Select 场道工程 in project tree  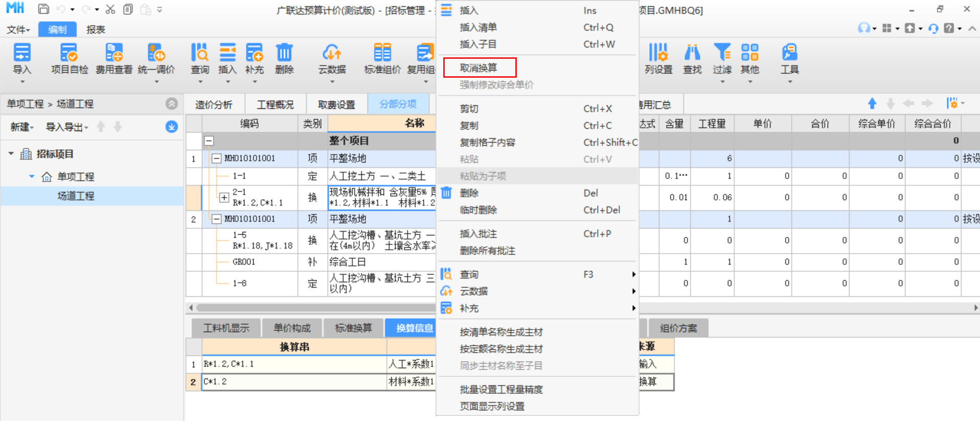[x=76, y=196]
